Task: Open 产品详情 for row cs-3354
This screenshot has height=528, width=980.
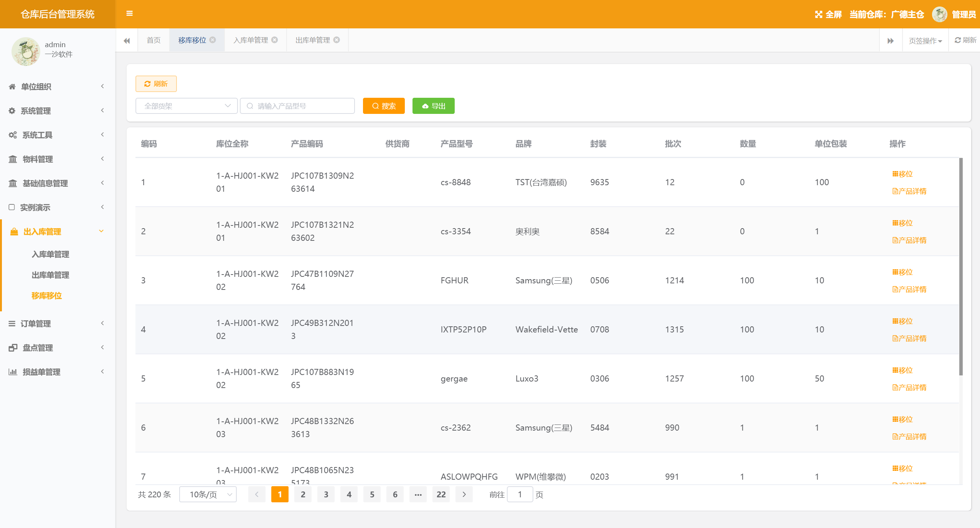Action: (909, 240)
